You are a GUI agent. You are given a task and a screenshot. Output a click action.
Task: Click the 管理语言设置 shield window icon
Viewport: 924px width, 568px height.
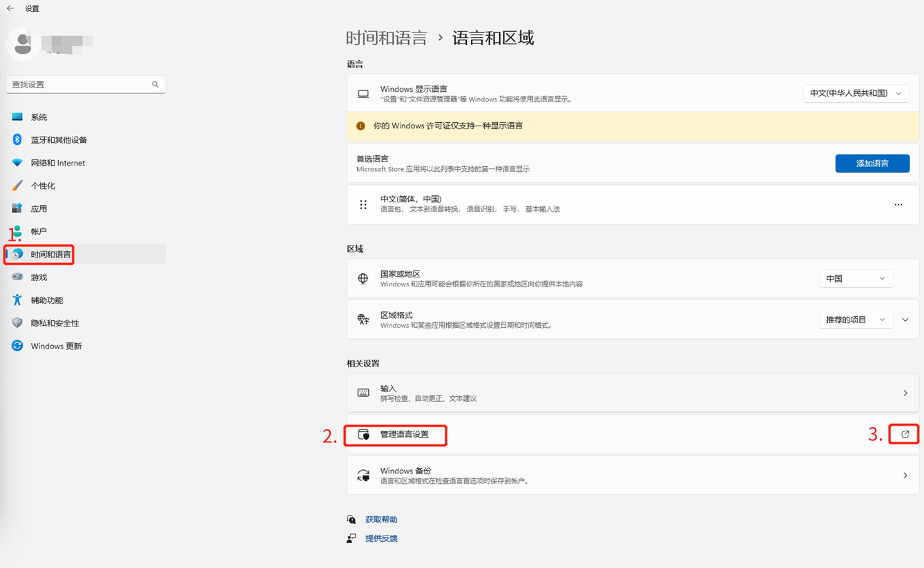coord(363,434)
